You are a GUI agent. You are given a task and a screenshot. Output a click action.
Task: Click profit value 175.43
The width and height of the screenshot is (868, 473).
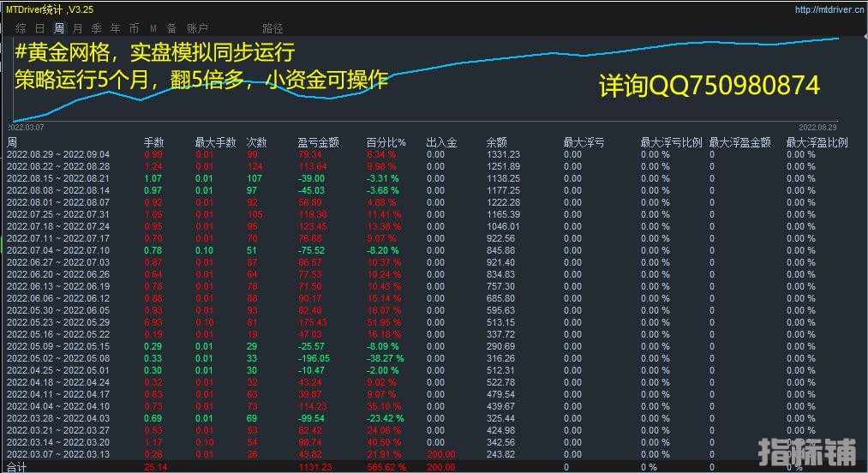[313, 322]
